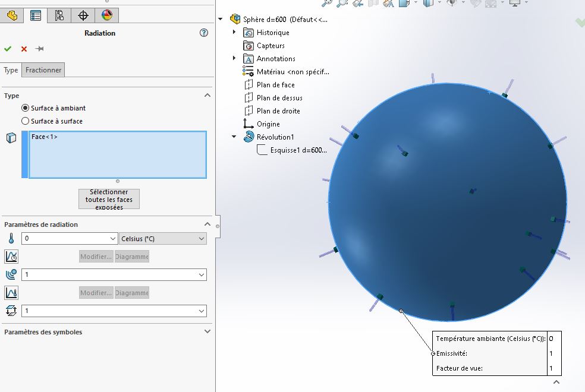This screenshot has height=392, width=585.
Task: Open the view factor value dropdown
Action: click(202, 311)
